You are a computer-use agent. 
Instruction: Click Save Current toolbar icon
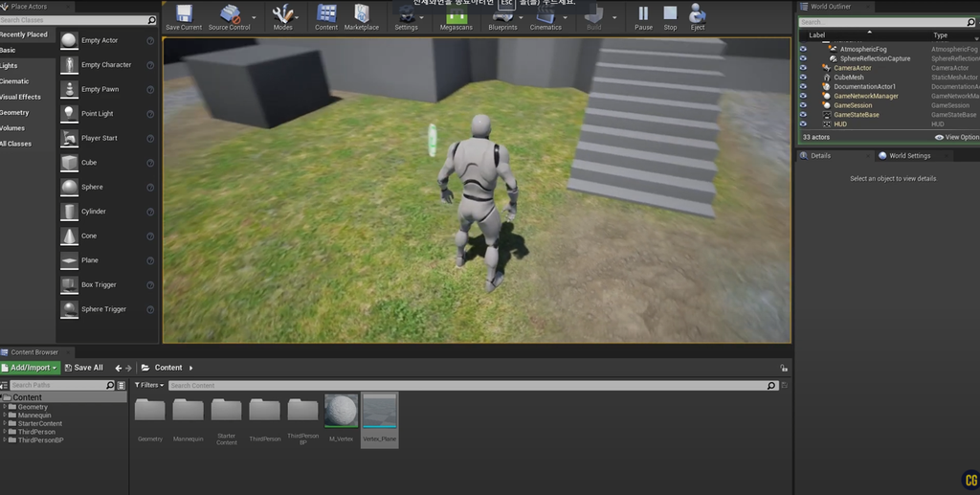point(184,17)
